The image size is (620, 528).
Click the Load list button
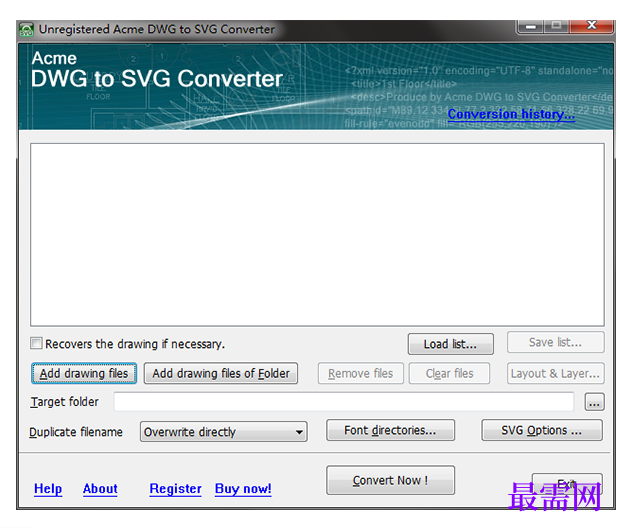click(450, 344)
